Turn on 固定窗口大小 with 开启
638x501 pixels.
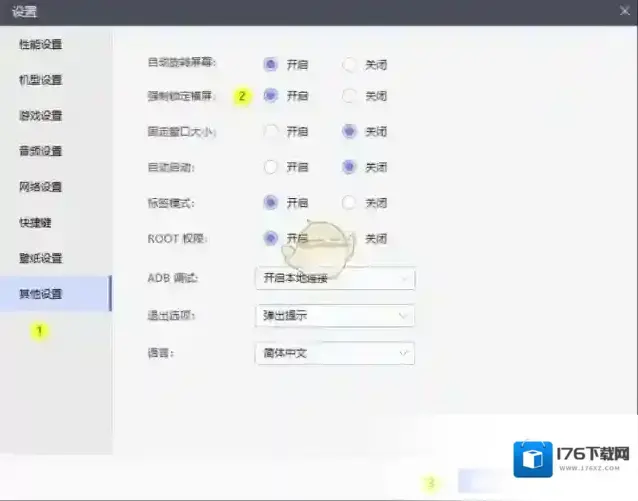[271, 131]
